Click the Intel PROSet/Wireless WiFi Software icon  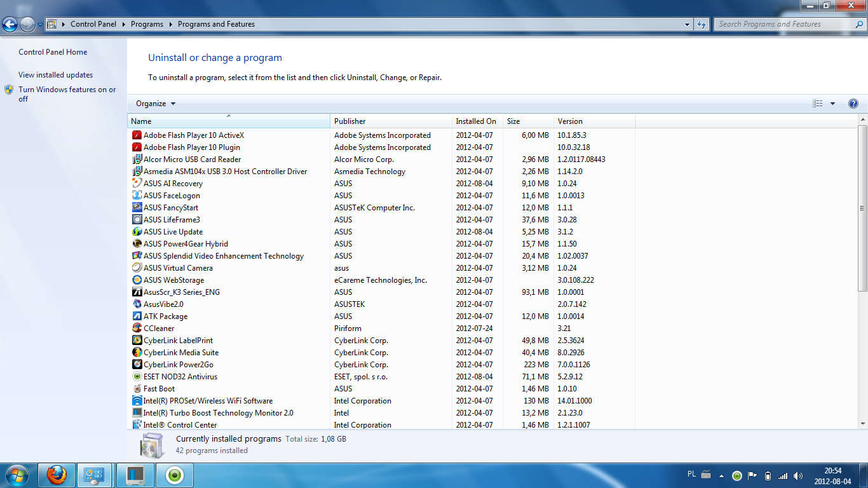coord(137,401)
